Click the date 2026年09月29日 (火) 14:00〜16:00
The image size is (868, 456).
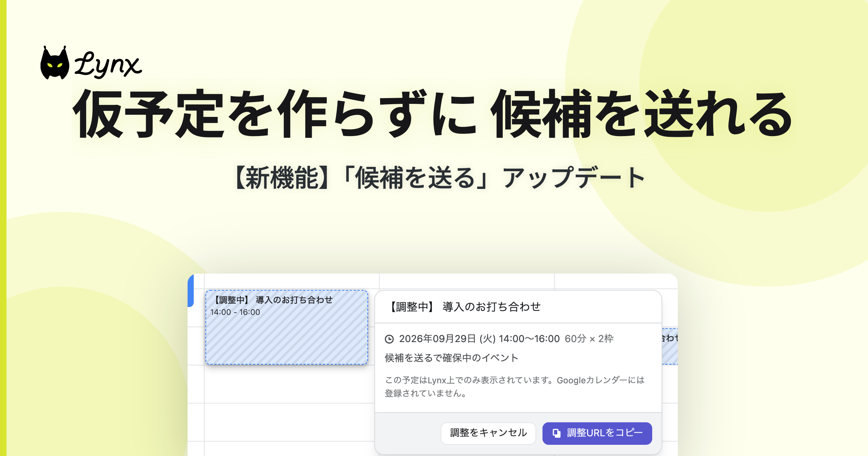coord(479,339)
